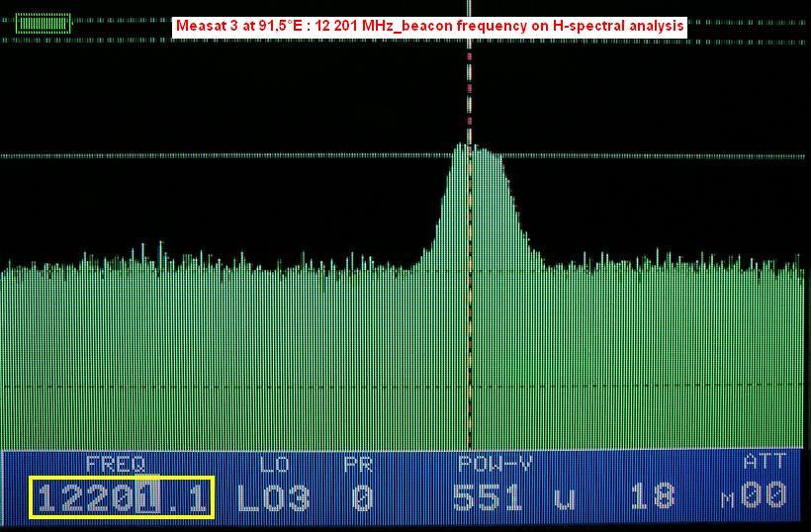The image size is (811, 532).
Task: Click the LO column label
Action: coord(275,463)
